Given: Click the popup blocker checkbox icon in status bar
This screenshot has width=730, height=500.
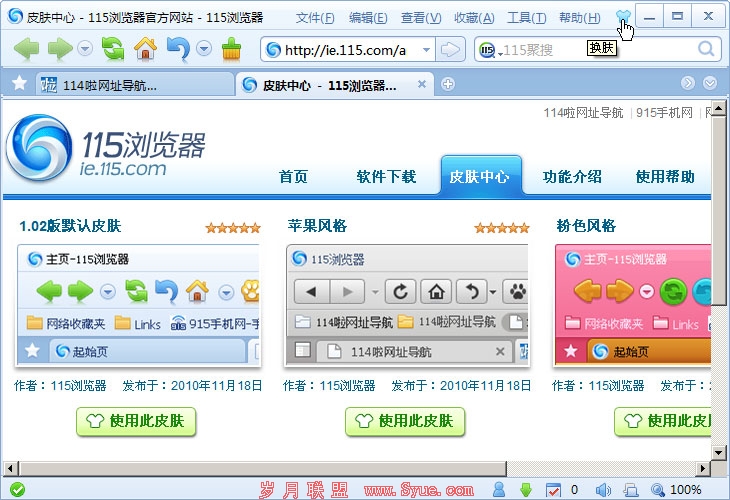Looking at the screenshot, I should (x=553, y=490).
